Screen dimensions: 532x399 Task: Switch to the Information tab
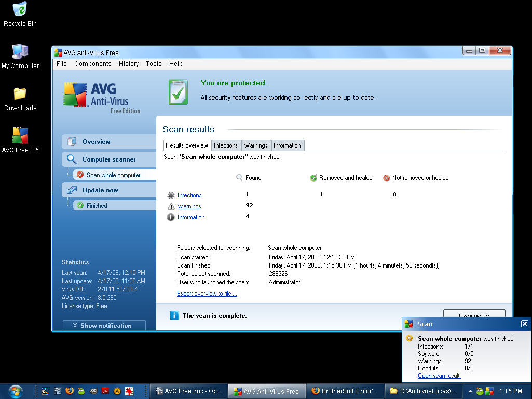pos(288,145)
